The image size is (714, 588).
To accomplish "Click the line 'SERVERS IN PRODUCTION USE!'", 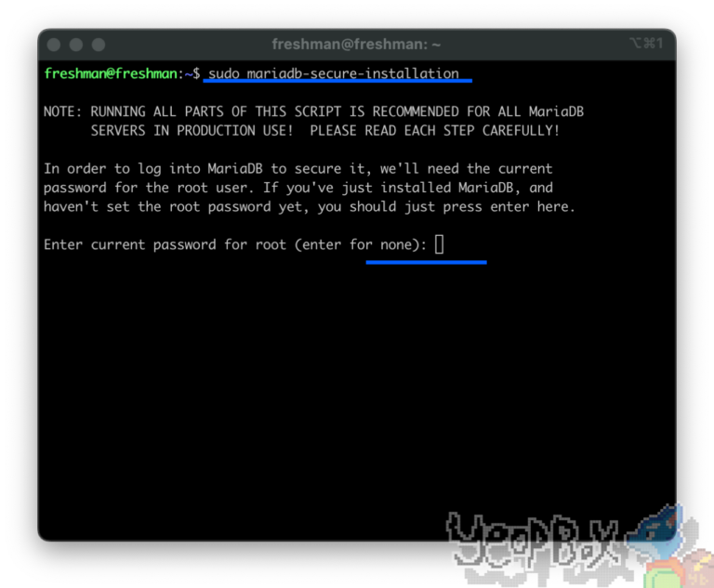I will point(324,131).
